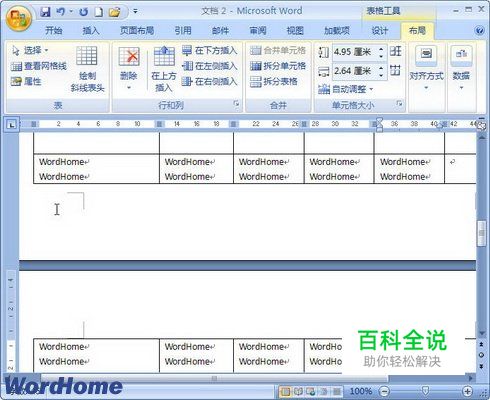Image resolution: width=490 pixels, height=400 pixels.
Task: Redo action in Quick Access toolbar
Action: click(83, 12)
